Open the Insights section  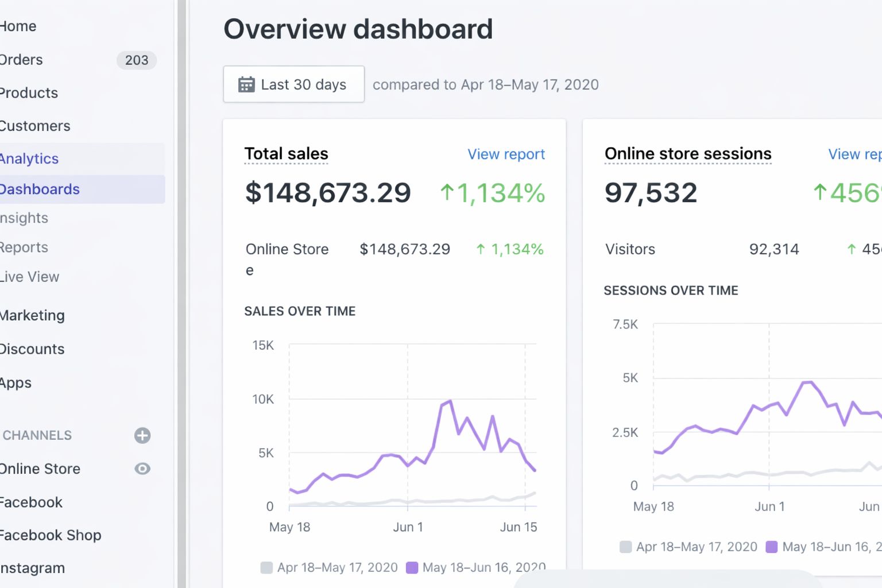[24, 218]
